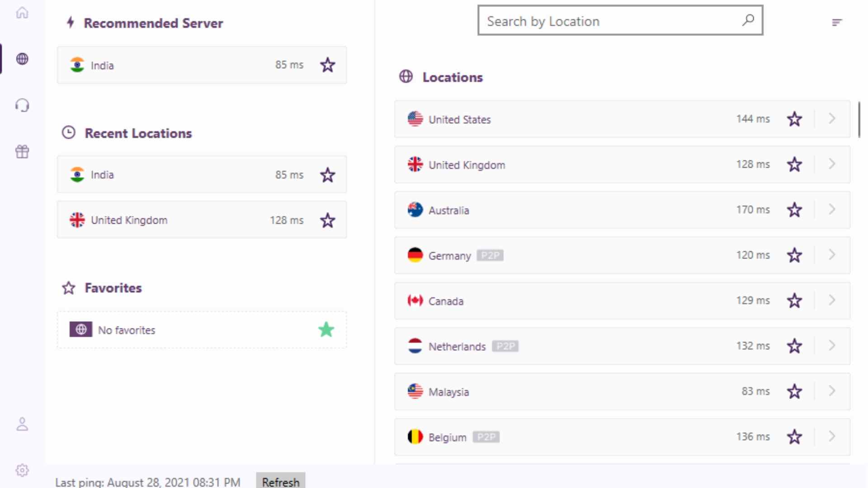This screenshot has width=868, height=488.
Task: Expand the Germany P2P server list
Action: coord(832,255)
